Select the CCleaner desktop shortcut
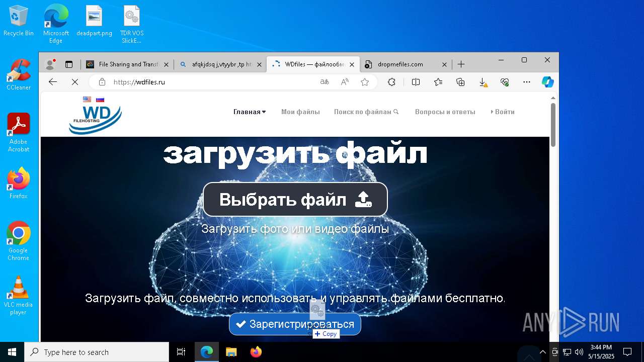Screen dimensions: 644x362 pyautogui.click(x=19, y=75)
